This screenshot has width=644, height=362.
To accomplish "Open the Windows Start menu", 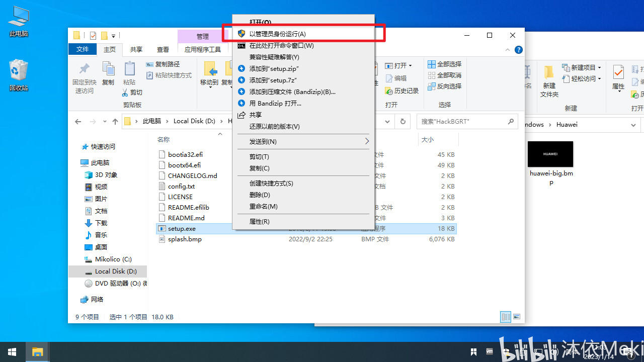I will tap(12, 352).
